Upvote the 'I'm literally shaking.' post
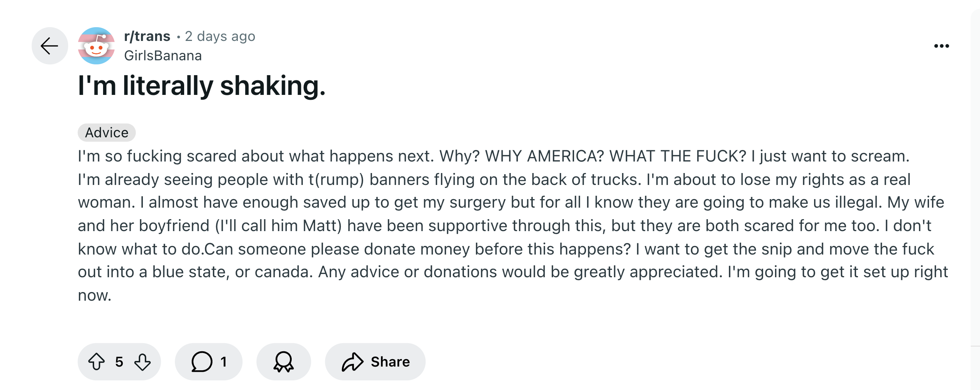 (x=96, y=361)
